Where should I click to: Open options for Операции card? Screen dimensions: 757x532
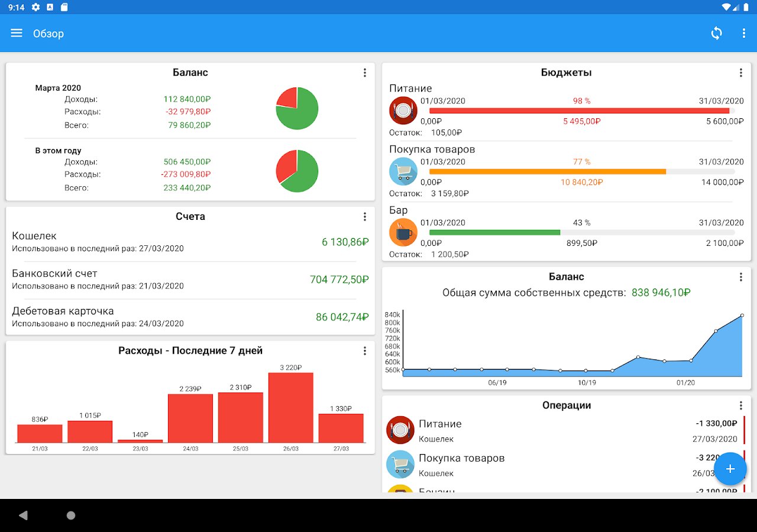[740, 406]
